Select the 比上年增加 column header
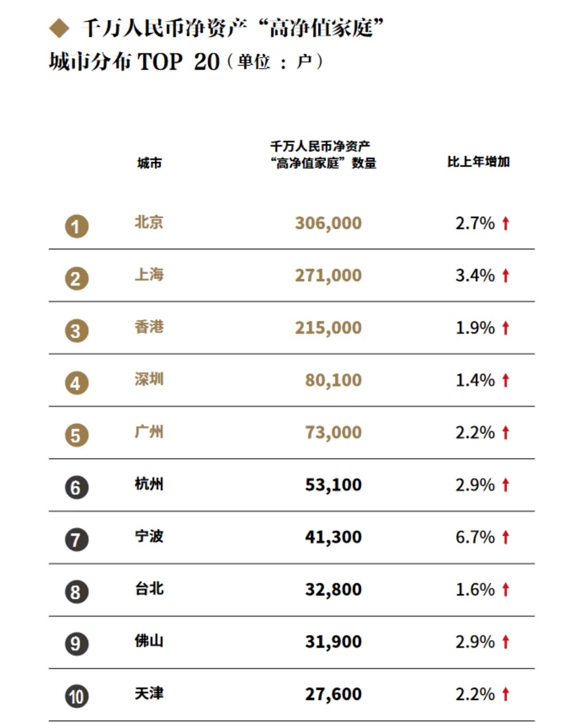The height and width of the screenshot is (728, 568). pos(478,162)
